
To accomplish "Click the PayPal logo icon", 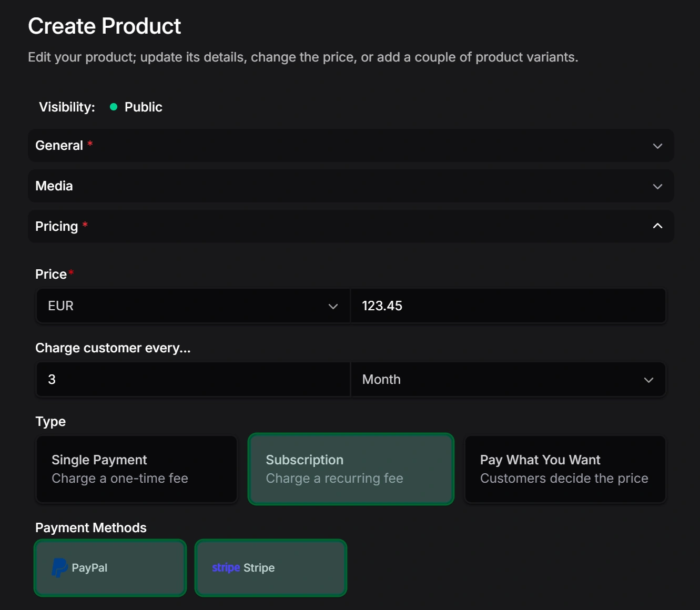I will point(59,568).
